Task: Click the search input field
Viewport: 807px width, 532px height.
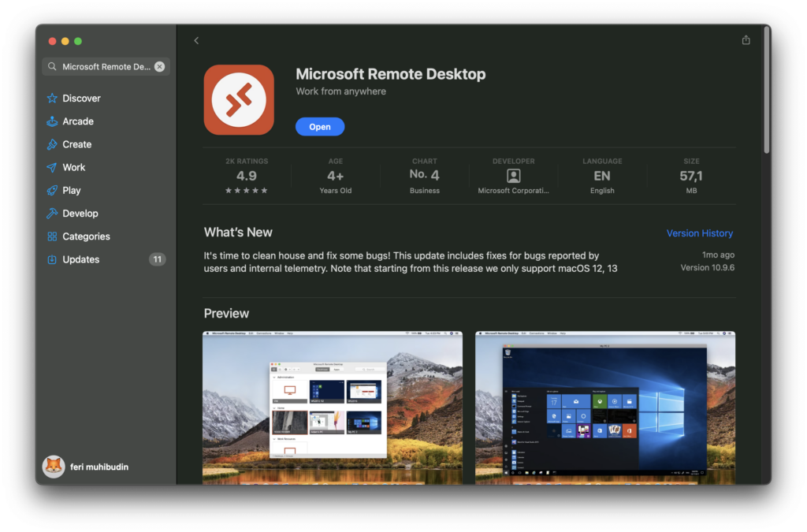Action: pyautogui.click(x=106, y=66)
